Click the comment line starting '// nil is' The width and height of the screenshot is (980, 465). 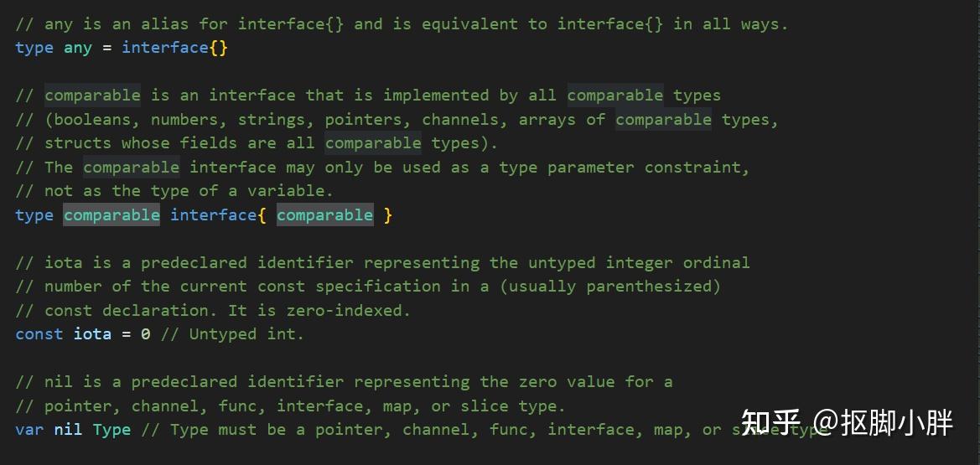click(x=344, y=382)
